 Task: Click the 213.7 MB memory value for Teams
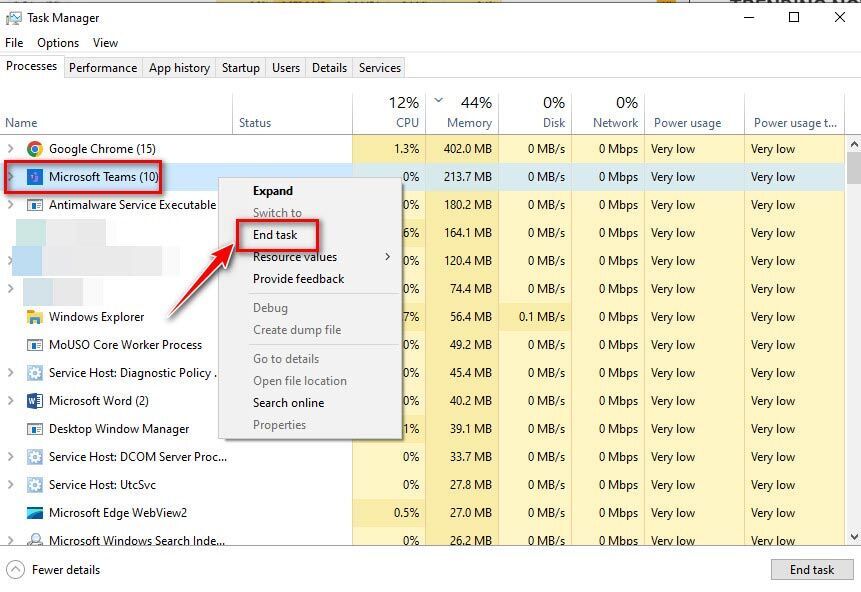coord(468,177)
